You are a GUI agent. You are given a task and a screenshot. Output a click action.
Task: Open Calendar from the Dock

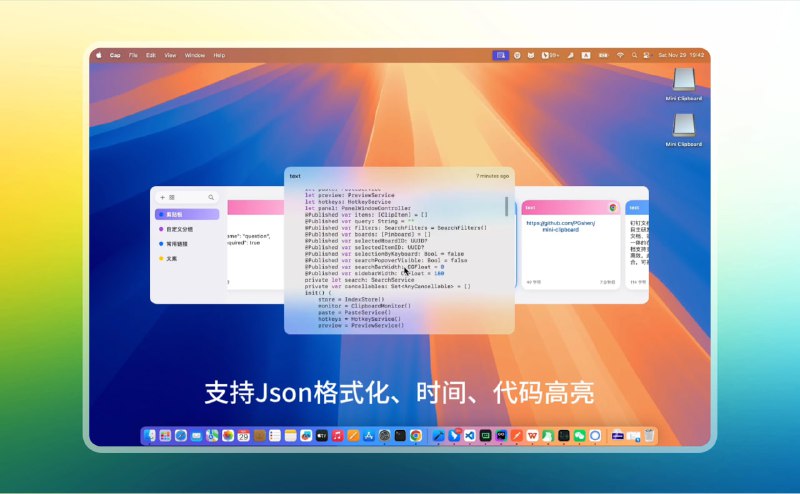point(243,435)
